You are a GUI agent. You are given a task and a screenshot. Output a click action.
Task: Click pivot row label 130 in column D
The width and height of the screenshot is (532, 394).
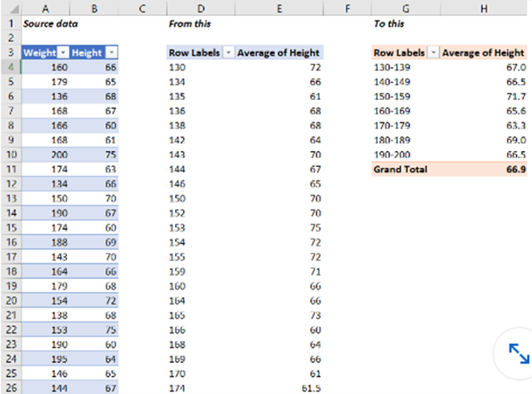tap(177, 67)
